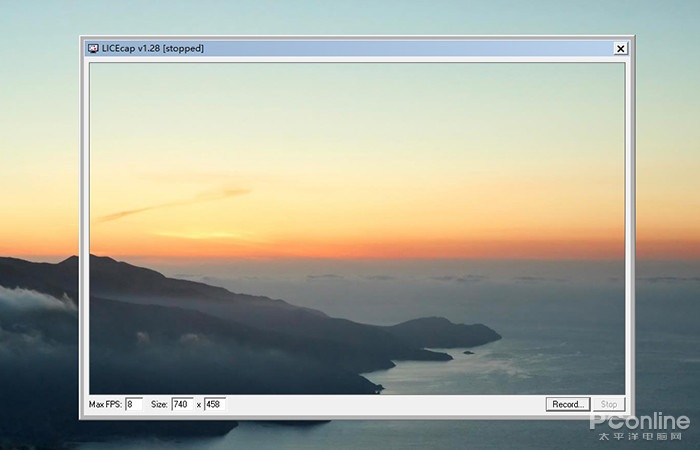Click the "x" separator between size fields
This screenshot has height=450, width=700.
[199, 405]
